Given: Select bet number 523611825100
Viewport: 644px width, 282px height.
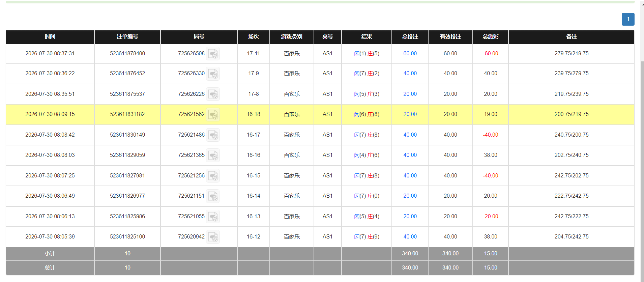Looking at the screenshot, I should [x=127, y=237].
